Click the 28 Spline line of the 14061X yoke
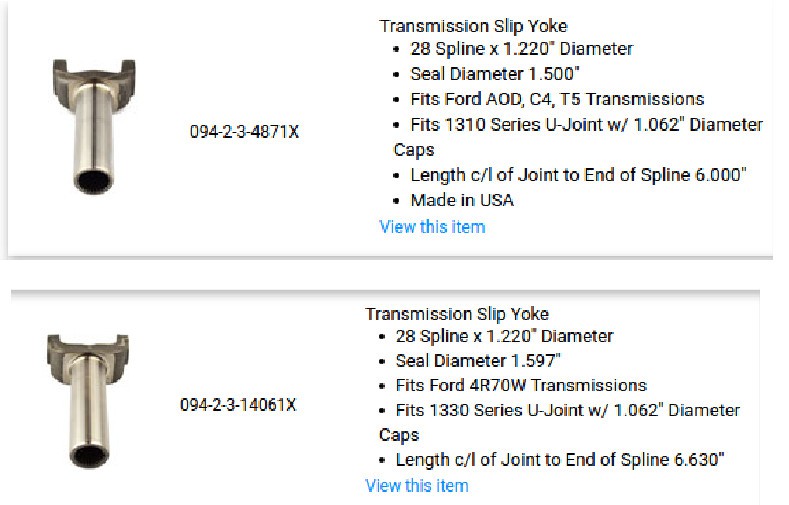The image size is (789, 505). click(x=505, y=336)
